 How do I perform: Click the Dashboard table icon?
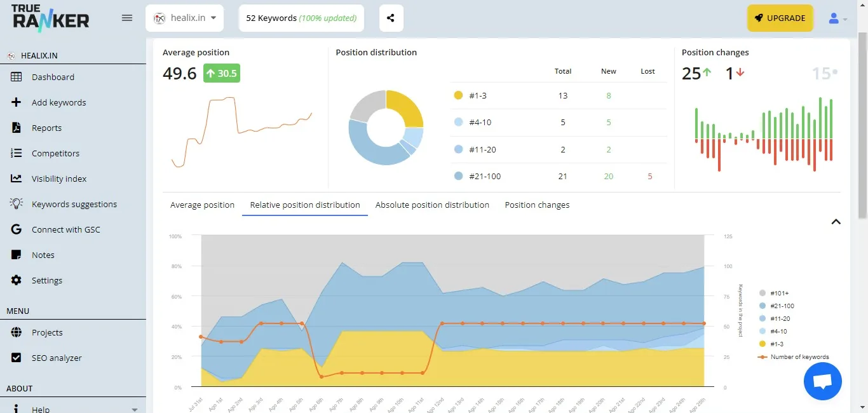pos(17,77)
